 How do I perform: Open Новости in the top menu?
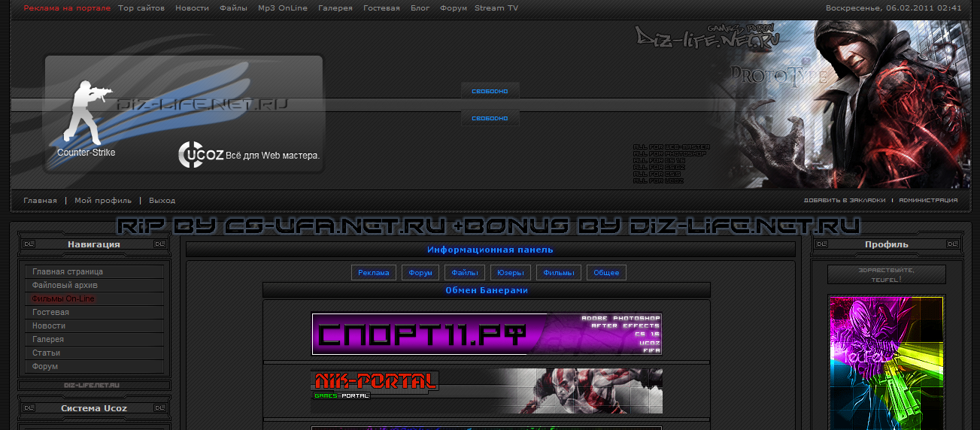[193, 8]
